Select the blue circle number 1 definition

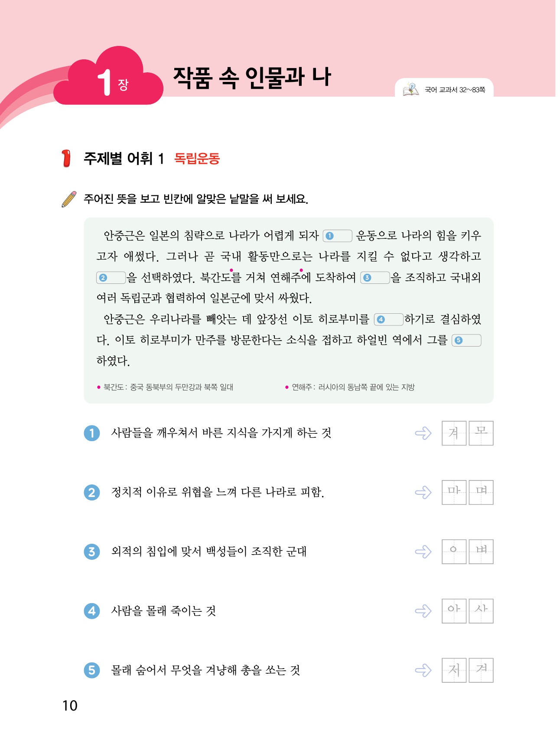(x=92, y=433)
